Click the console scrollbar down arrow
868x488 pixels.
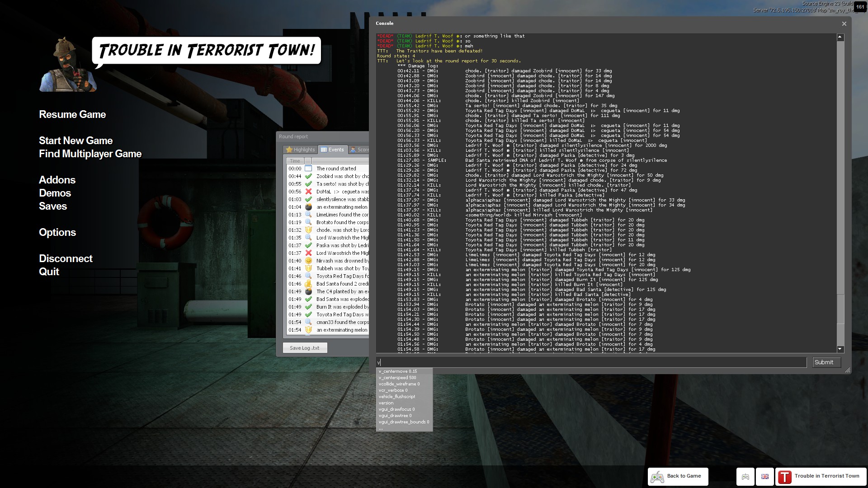[840, 349]
